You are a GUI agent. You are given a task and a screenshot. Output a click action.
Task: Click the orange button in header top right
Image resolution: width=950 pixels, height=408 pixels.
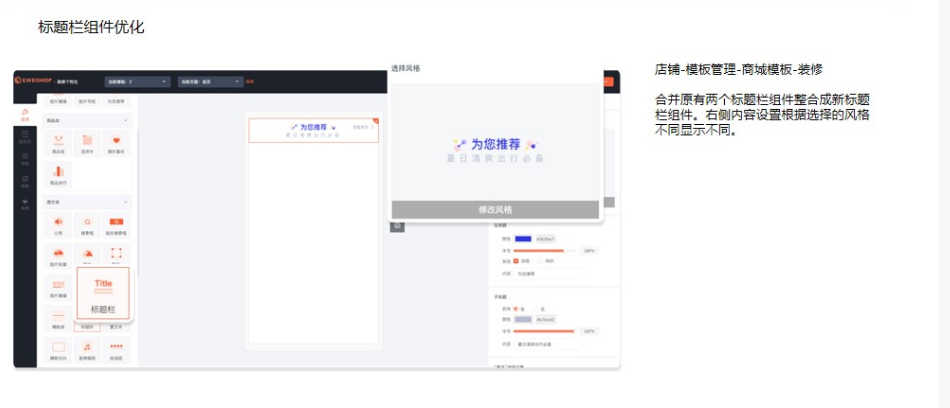point(608,82)
